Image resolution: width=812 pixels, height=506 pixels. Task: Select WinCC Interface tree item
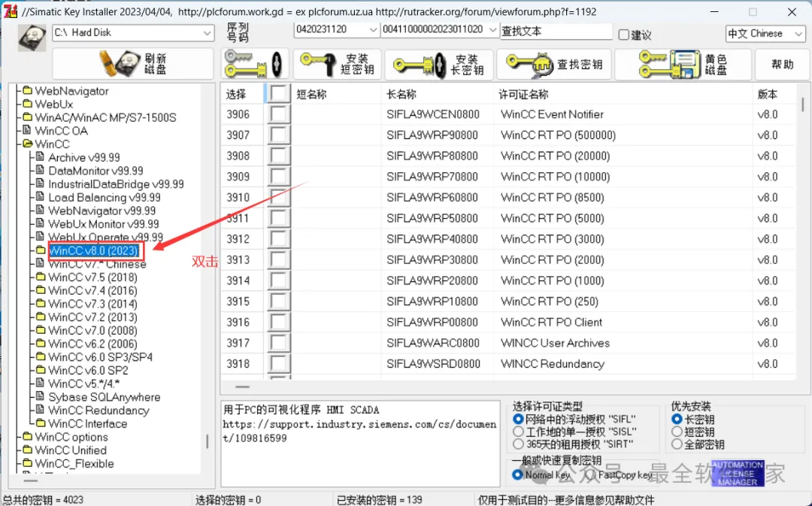[87, 423]
